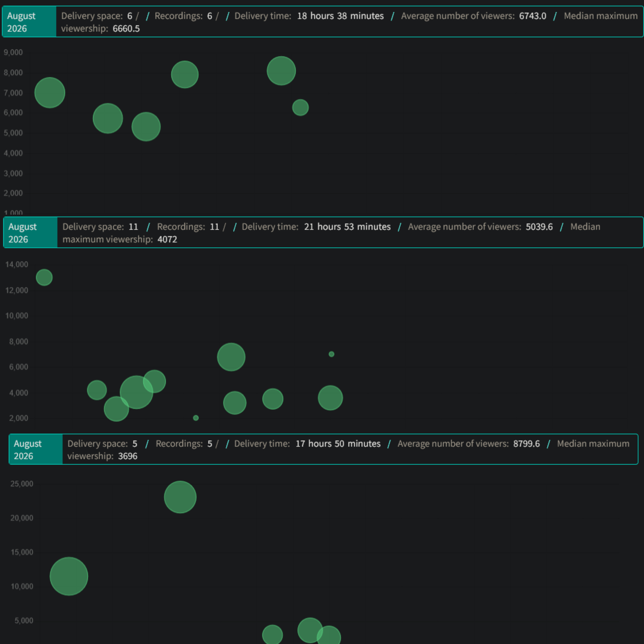Select the median maximum viewership value 4072

tap(167, 239)
